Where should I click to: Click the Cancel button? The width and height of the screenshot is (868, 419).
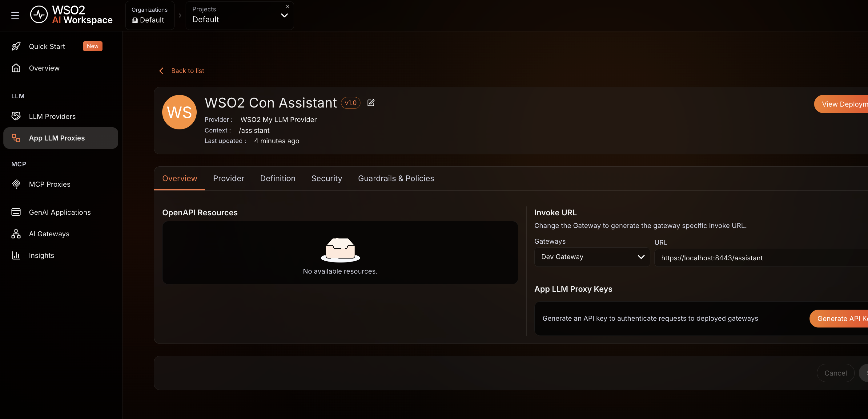[x=836, y=373]
